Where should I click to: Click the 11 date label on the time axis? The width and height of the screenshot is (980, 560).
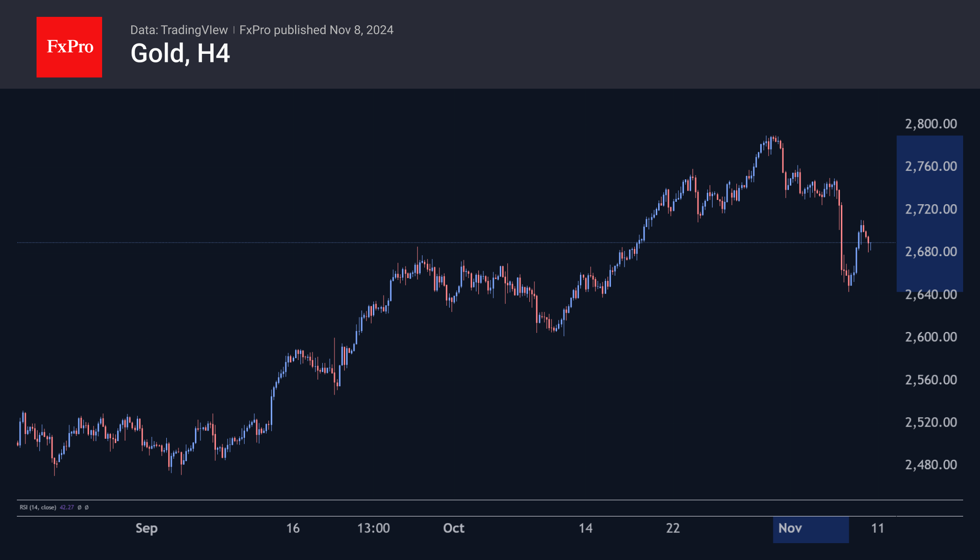pyautogui.click(x=877, y=528)
